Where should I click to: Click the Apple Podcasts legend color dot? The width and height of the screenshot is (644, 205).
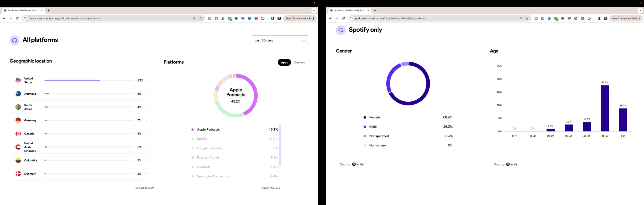point(192,130)
